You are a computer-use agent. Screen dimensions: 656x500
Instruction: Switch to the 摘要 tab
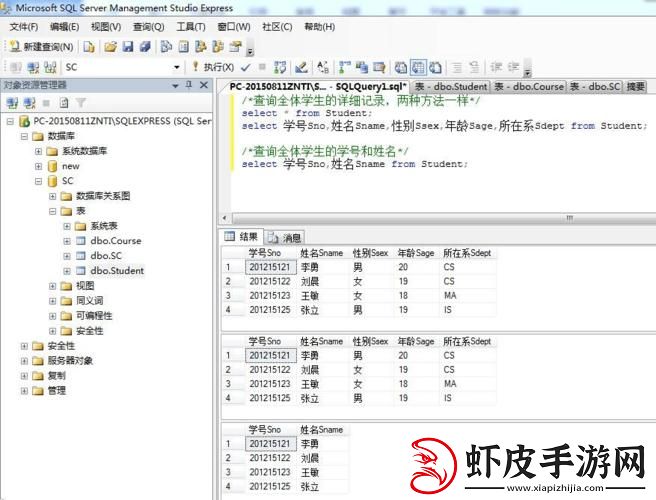click(x=636, y=87)
